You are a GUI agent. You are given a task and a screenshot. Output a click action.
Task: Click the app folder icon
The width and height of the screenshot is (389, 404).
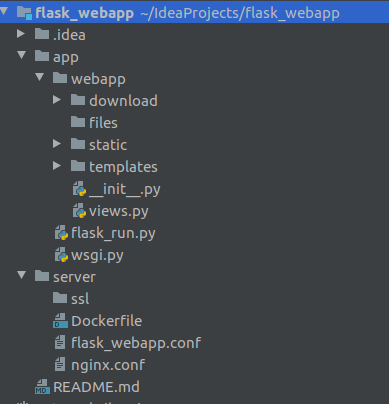(x=42, y=56)
